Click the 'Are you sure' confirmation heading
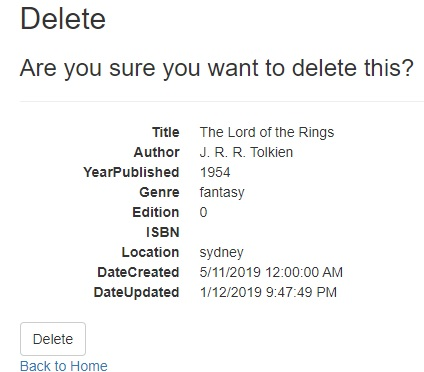The image size is (424, 372). coord(217,68)
